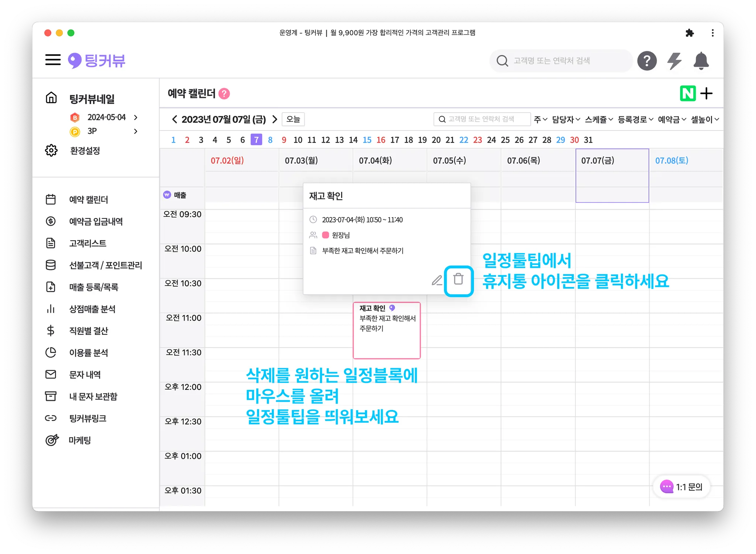Click the pink 원장님 color swatch
The width and height of the screenshot is (756, 554).
tap(325, 235)
